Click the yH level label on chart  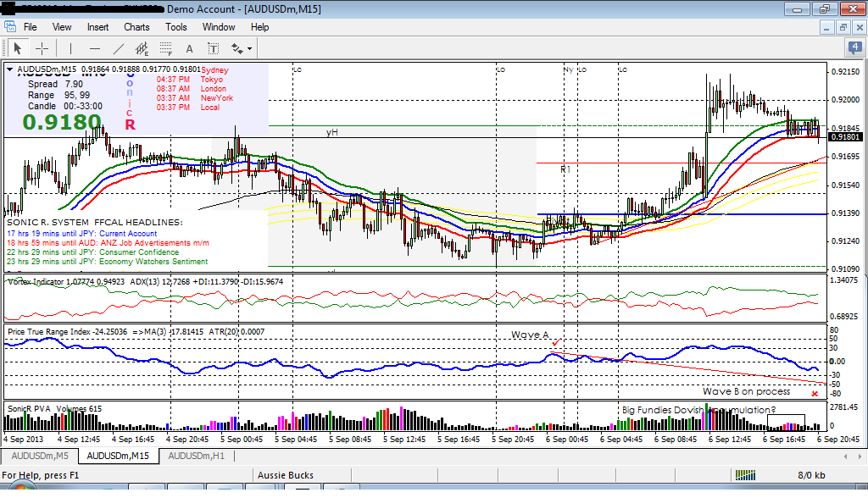point(331,132)
